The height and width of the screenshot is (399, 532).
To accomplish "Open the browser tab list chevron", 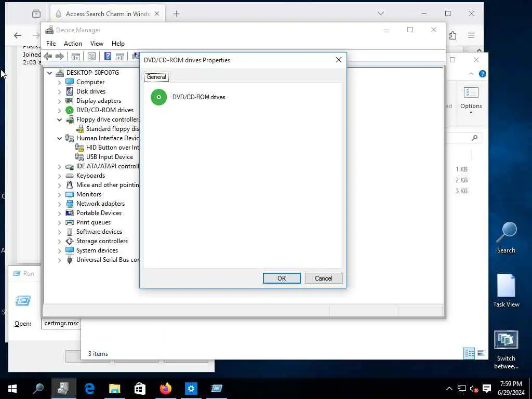I will [x=381, y=14].
